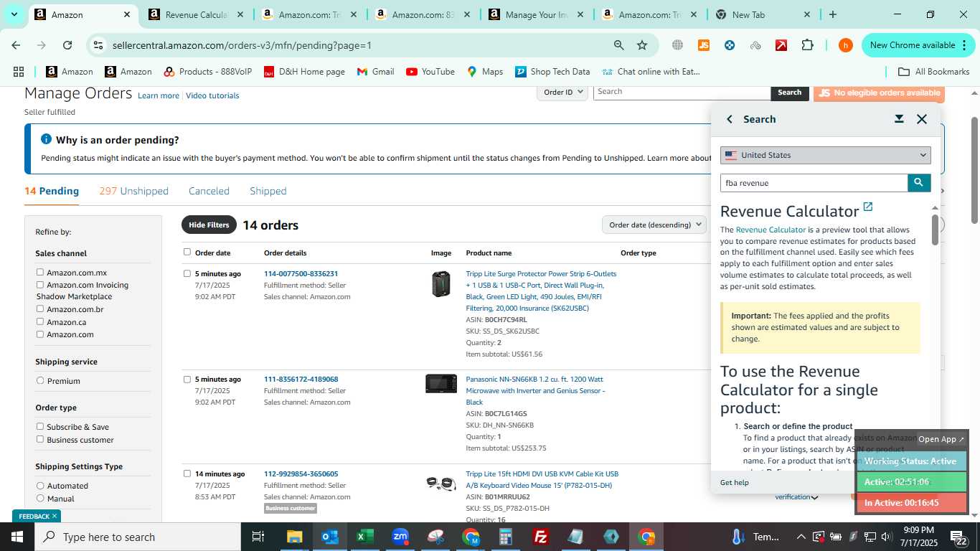980x551 pixels.
Task: Check the Business customer order type
Action: coord(40,439)
